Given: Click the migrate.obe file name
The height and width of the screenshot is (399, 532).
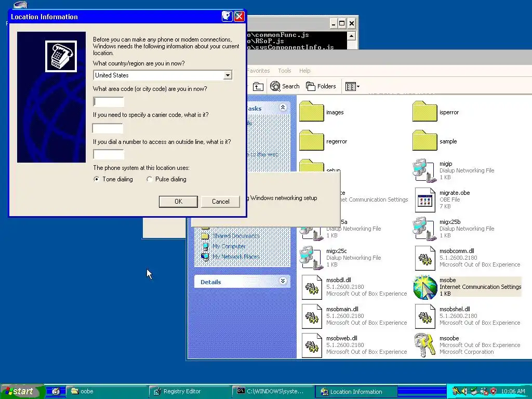Looking at the screenshot, I should [455, 193].
